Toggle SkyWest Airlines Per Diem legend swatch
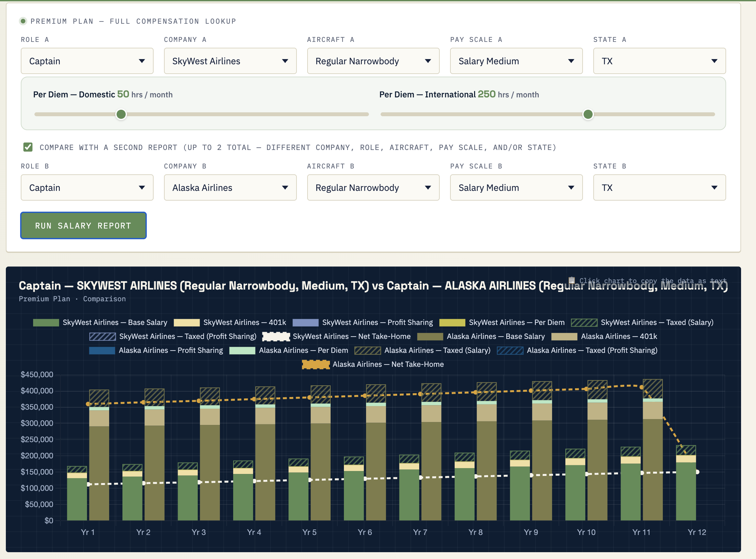The height and width of the screenshot is (559, 756). 452,322
